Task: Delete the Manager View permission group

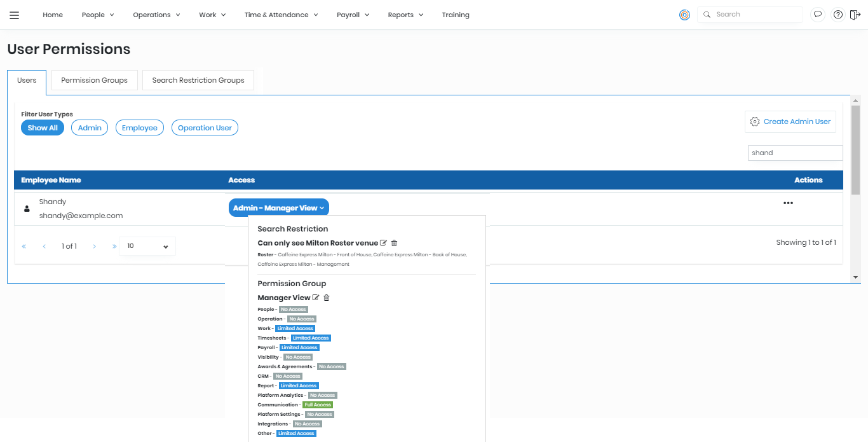Action: pyautogui.click(x=327, y=298)
